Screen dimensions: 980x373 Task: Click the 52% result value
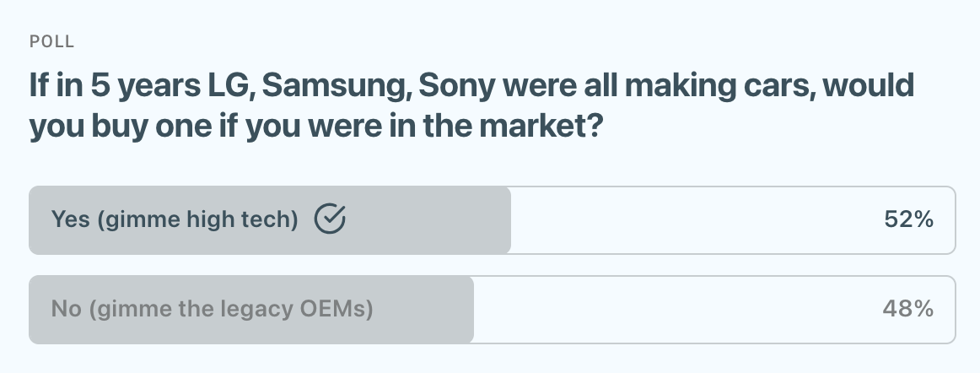click(908, 220)
